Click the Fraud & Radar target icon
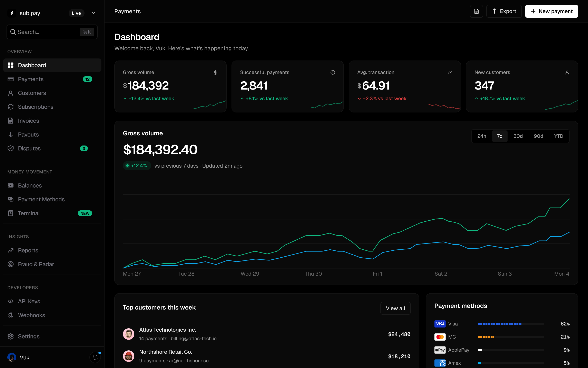The height and width of the screenshot is (368, 588). click(x=11, y=264)
